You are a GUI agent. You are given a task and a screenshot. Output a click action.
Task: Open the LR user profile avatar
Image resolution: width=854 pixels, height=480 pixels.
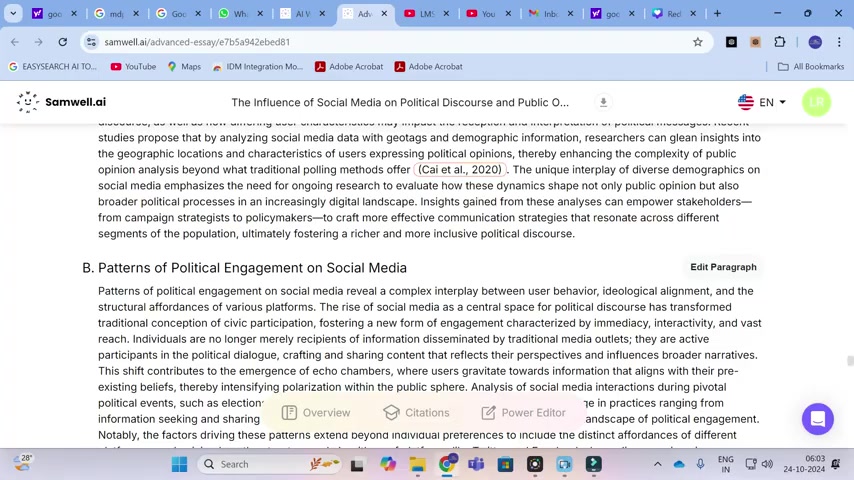(x=816, y=102)
